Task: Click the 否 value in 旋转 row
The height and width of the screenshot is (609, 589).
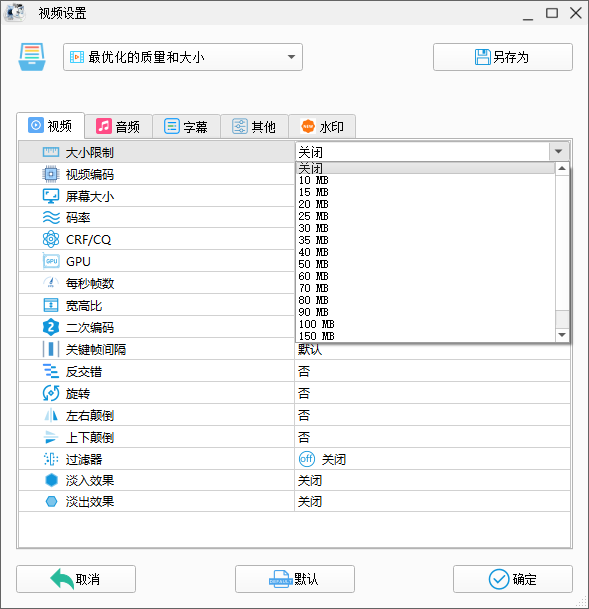Action: click(304, 393)
